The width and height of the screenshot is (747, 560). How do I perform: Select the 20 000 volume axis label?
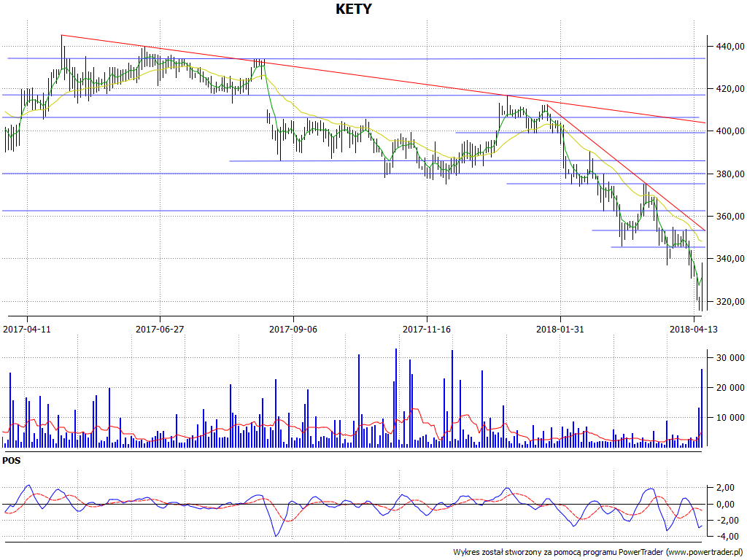pyautogui.click(x=730, y=388)
